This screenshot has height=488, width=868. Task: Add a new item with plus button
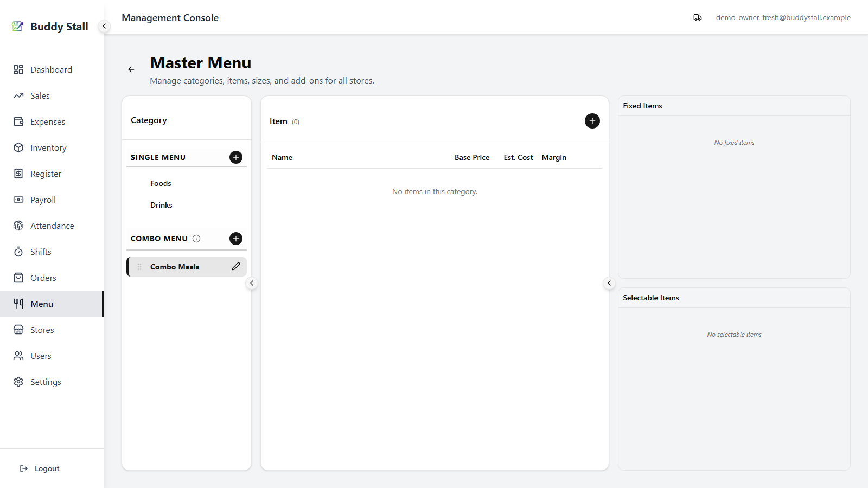[592, 121]
